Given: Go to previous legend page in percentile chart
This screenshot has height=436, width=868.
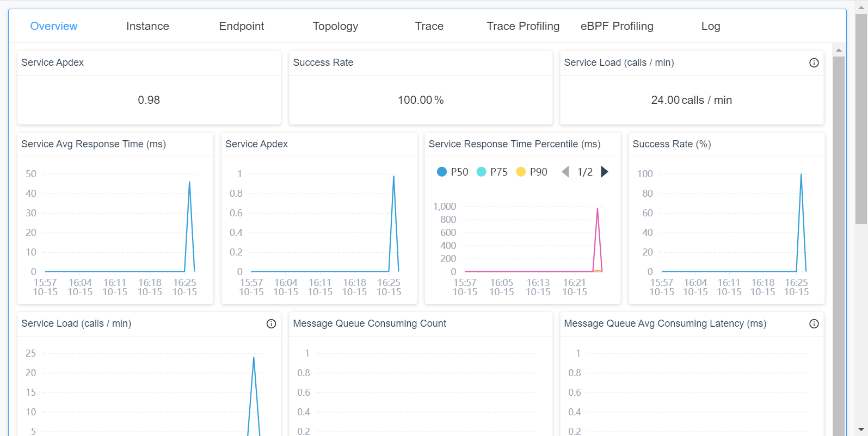Looking at the screenshot, I should [565, 172].
